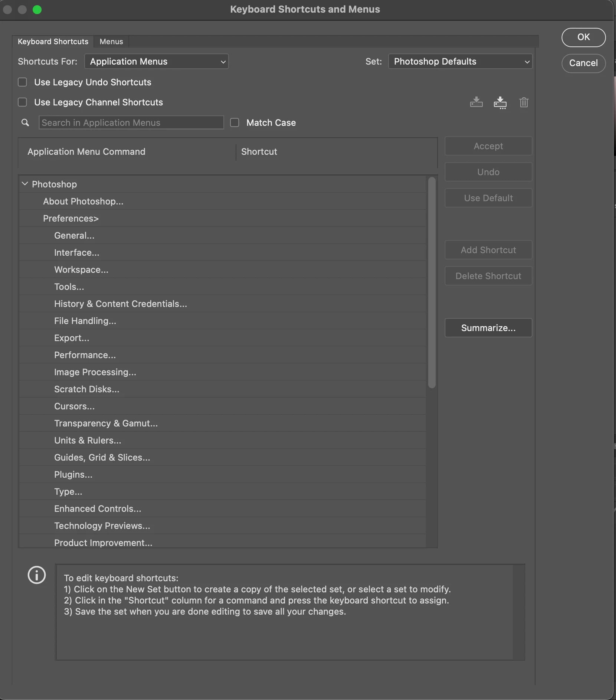Select the Product Improvement... row
Viewport: 616px width, 700px height.
tap(222, 541)
